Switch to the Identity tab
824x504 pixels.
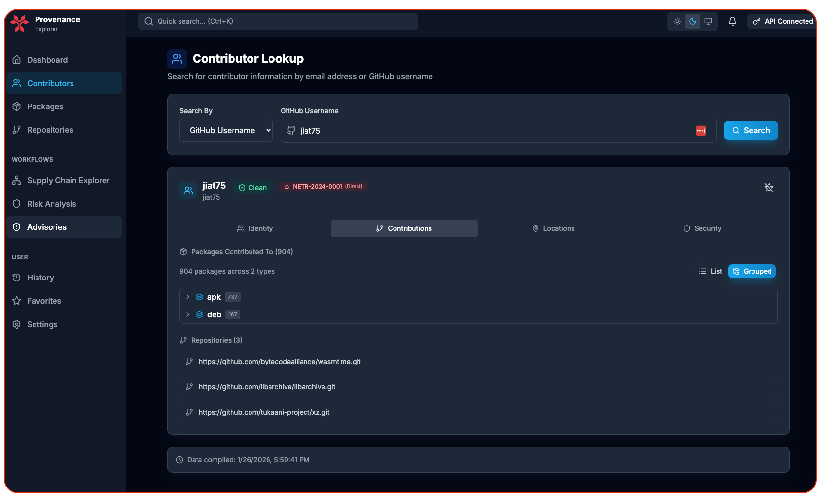tap(255, 228)
